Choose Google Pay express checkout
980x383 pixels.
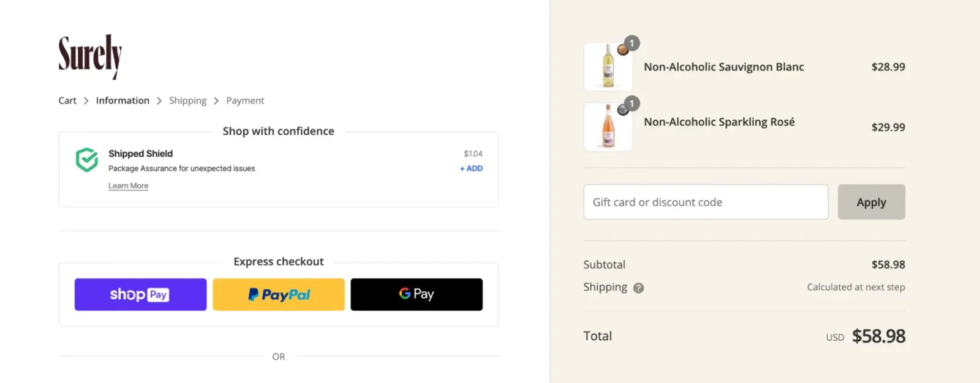point(417,295)
